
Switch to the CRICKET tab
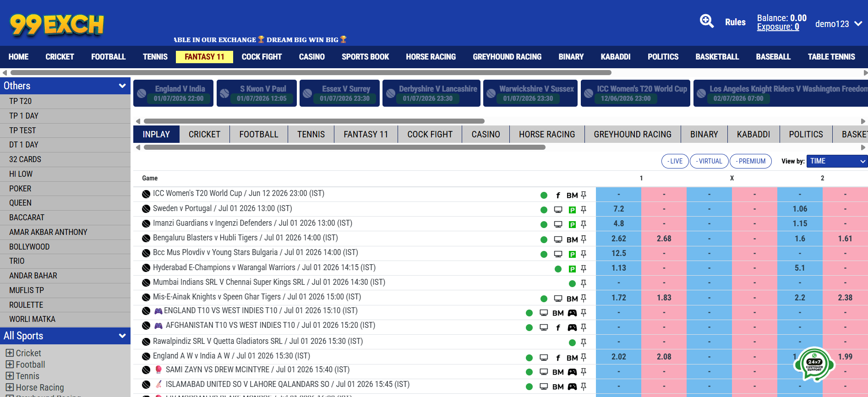[x=204, y=134]
